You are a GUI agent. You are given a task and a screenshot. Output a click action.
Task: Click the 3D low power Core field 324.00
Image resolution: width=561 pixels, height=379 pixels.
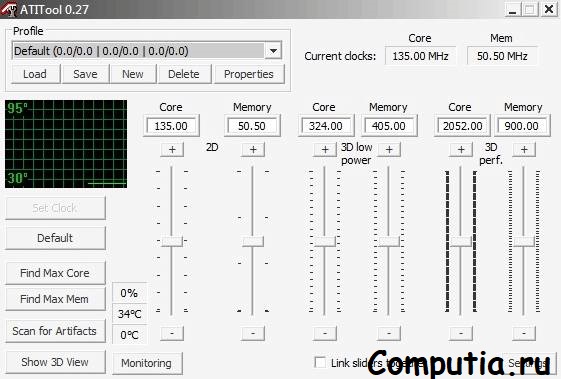326,126
